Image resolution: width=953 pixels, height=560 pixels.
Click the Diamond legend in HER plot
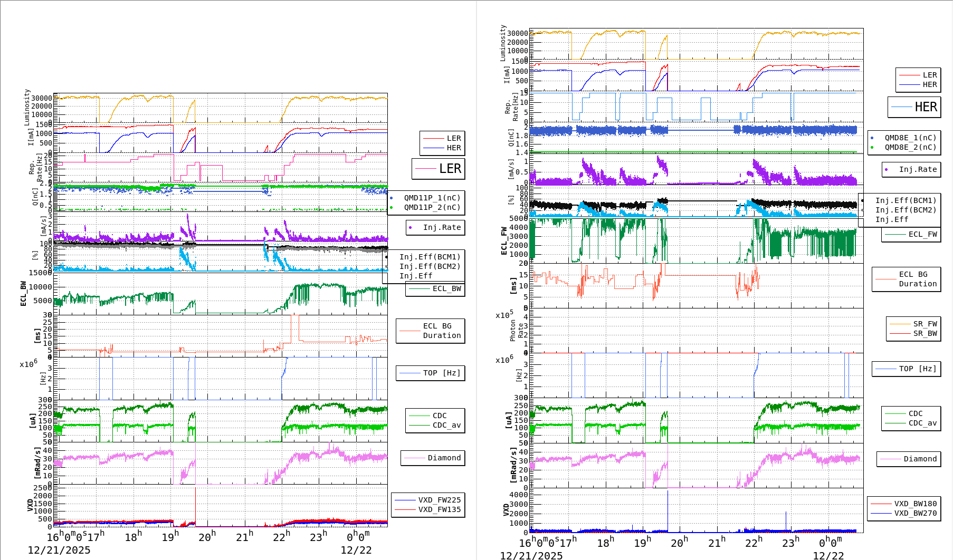tap(909, 459)
